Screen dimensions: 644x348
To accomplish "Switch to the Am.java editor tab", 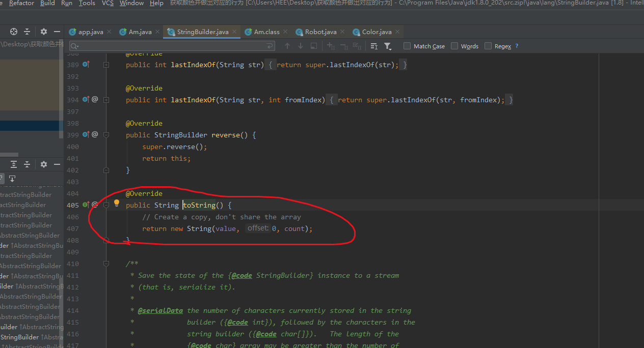I will click(140, 32).
